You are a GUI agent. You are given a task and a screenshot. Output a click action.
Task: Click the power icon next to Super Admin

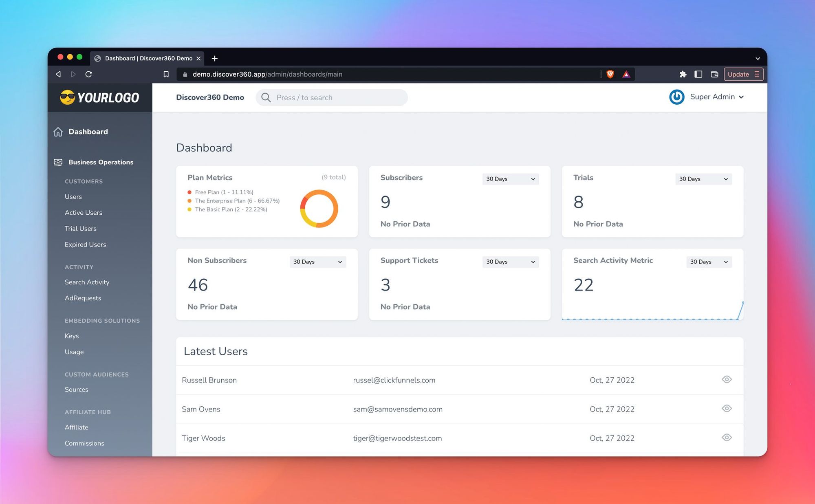(x=677, y=97)
